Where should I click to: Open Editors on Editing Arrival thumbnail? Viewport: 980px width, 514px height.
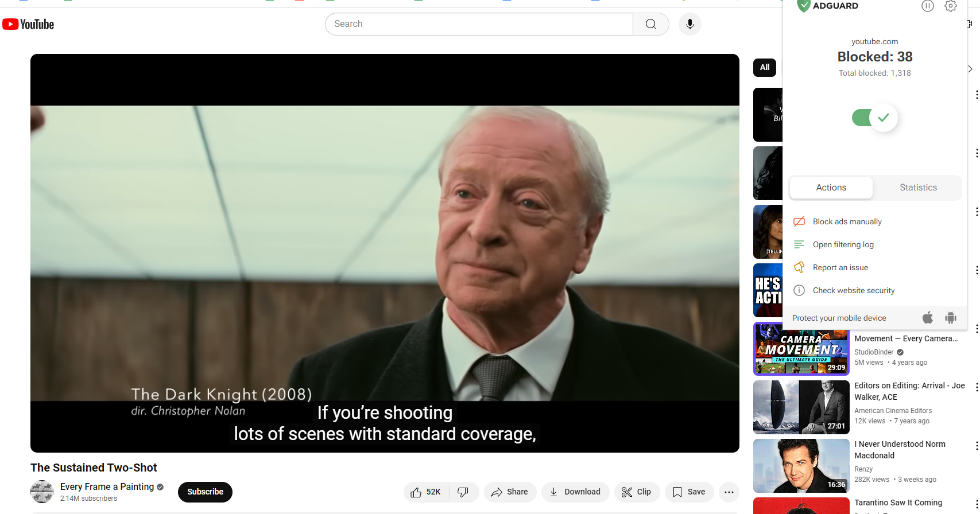click(x=801, y=407)
